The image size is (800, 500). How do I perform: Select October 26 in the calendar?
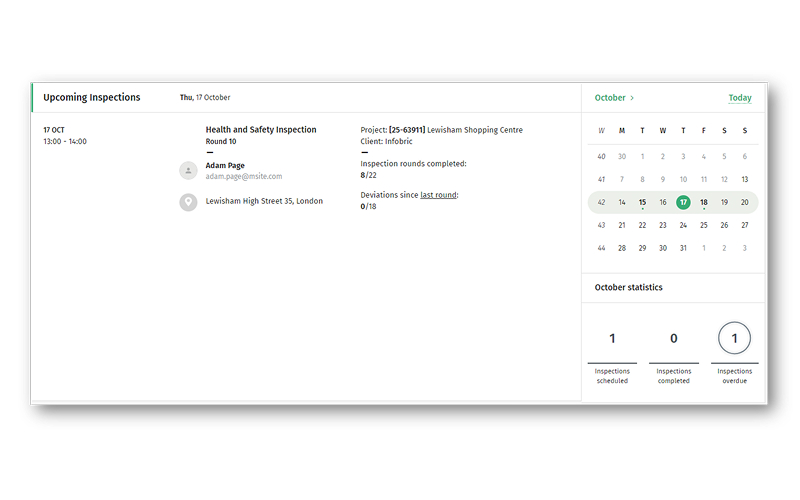click(x=724, y=225)
